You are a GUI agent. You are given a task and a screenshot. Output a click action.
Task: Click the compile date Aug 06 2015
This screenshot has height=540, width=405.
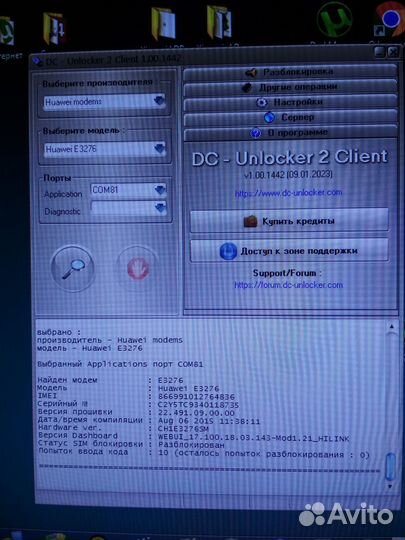[186, 421]
